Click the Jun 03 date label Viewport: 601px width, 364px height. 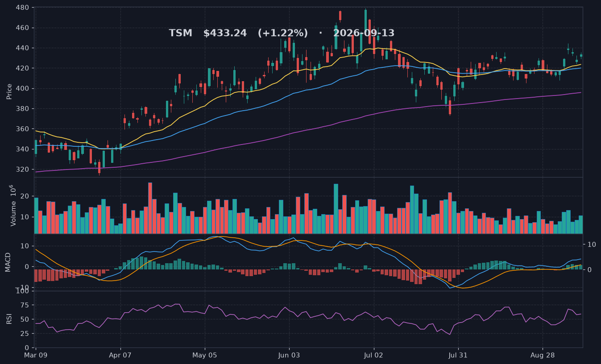click(x=289, y=356)
